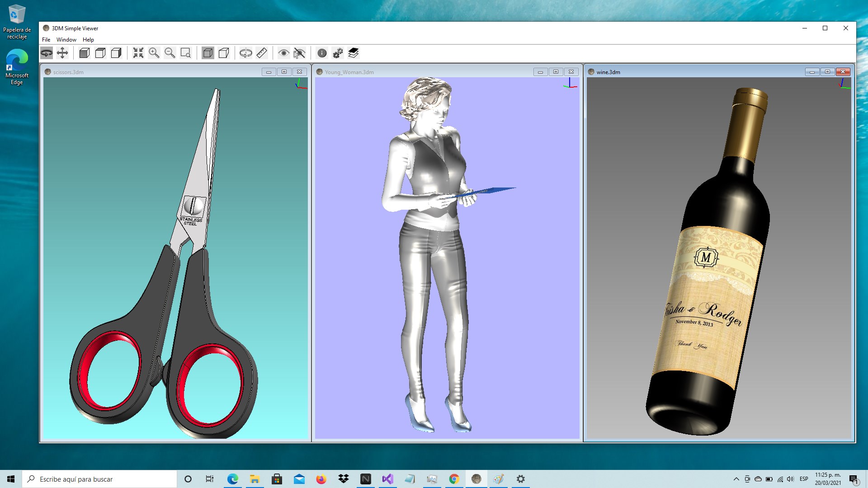Open the gears settings icon
The height and width of the screenshot is (488, 868).
[x=338, y=53]
